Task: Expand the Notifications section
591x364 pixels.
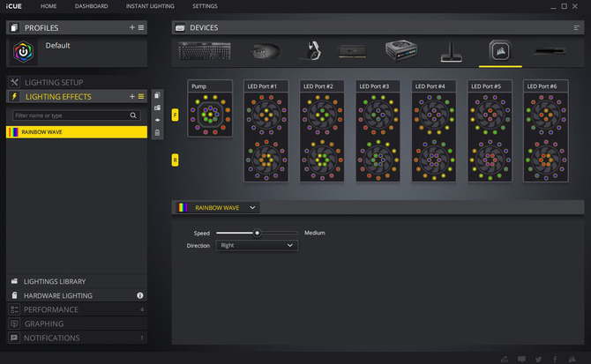Action: point(77,338)
